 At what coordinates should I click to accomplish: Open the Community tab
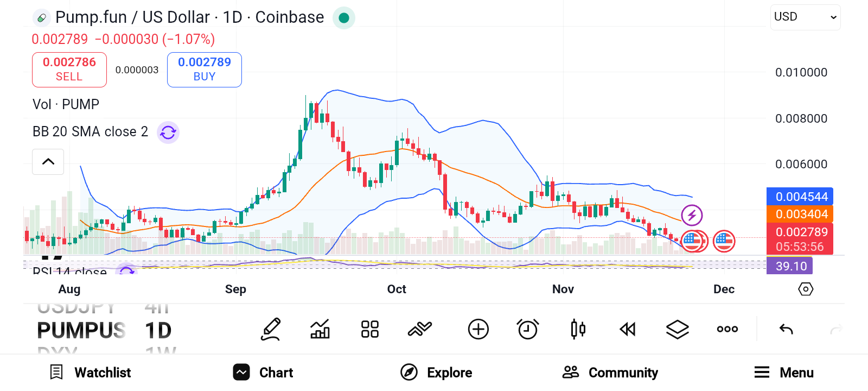click(609, 373)
